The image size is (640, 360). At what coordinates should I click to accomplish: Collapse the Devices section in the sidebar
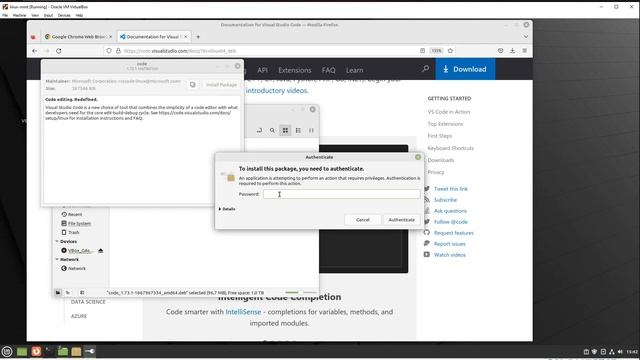(x=57, y=241)
